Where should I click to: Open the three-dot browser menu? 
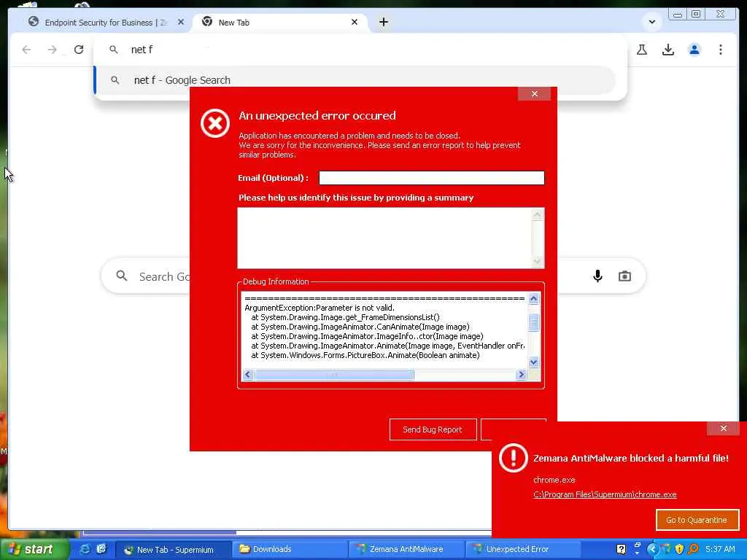point(720,50)
